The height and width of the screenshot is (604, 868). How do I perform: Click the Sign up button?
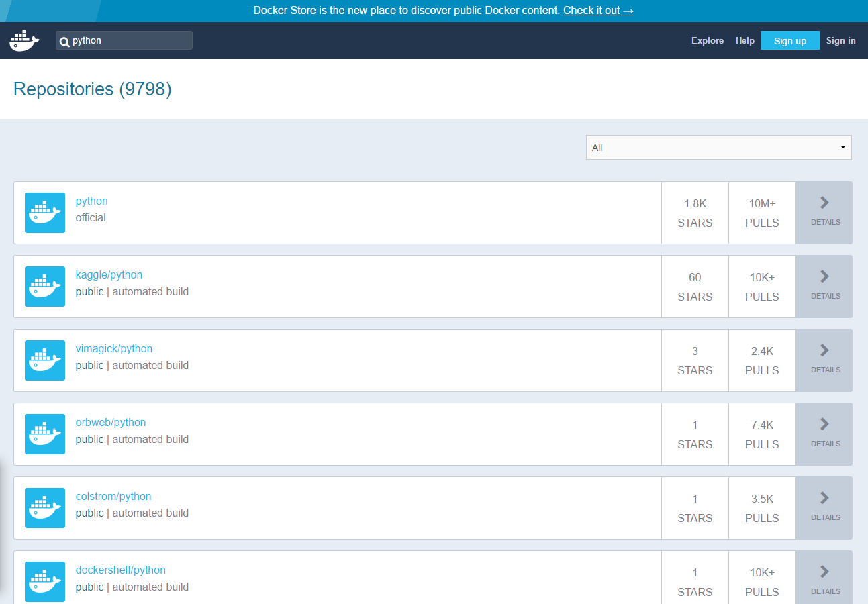[x=790, y=40]
